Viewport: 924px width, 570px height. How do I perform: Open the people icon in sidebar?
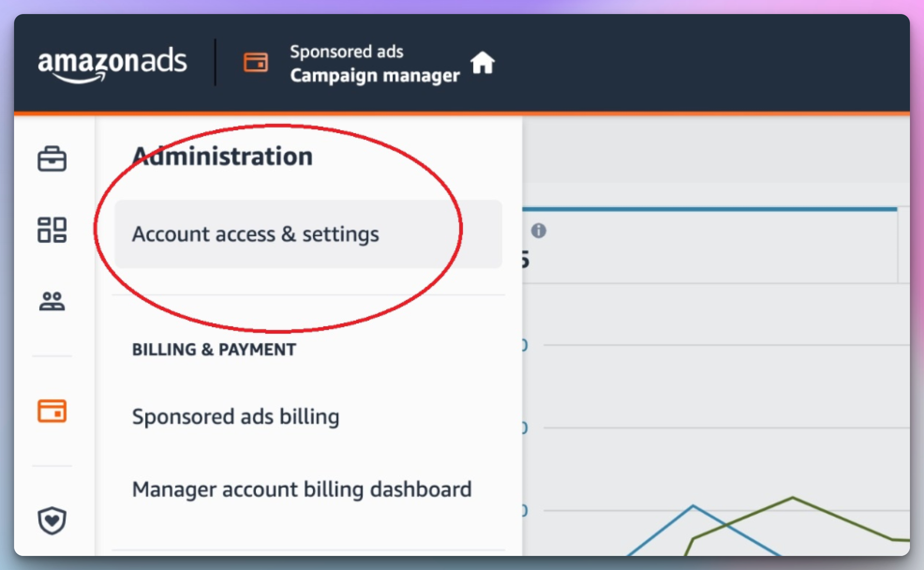[52, 301]
